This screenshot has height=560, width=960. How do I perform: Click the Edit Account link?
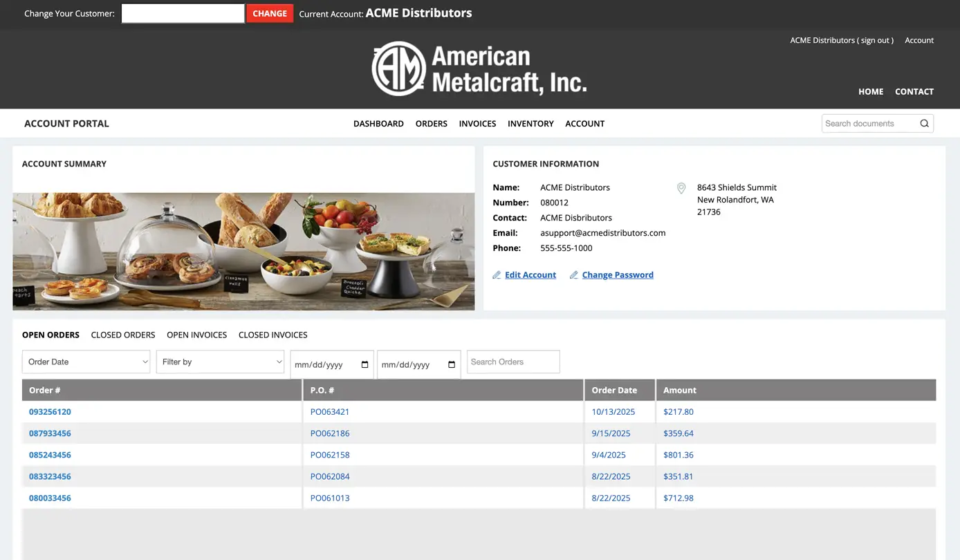point(530,275)
